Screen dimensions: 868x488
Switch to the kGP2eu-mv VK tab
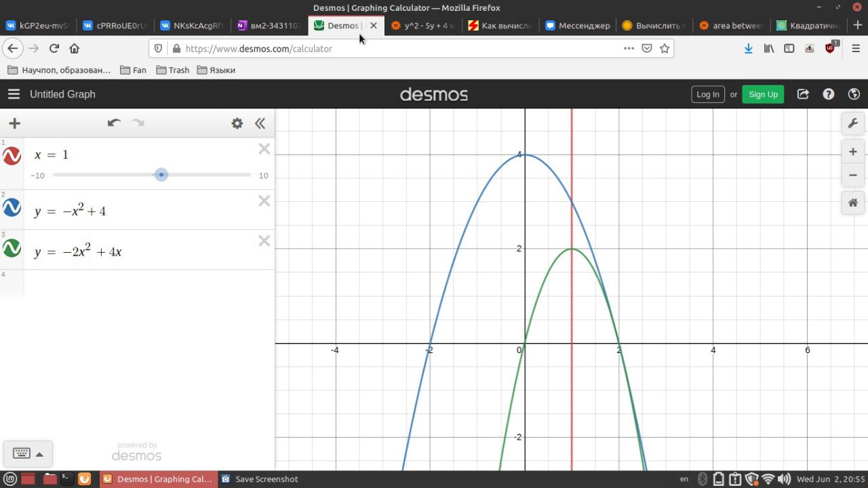[38, 26]
